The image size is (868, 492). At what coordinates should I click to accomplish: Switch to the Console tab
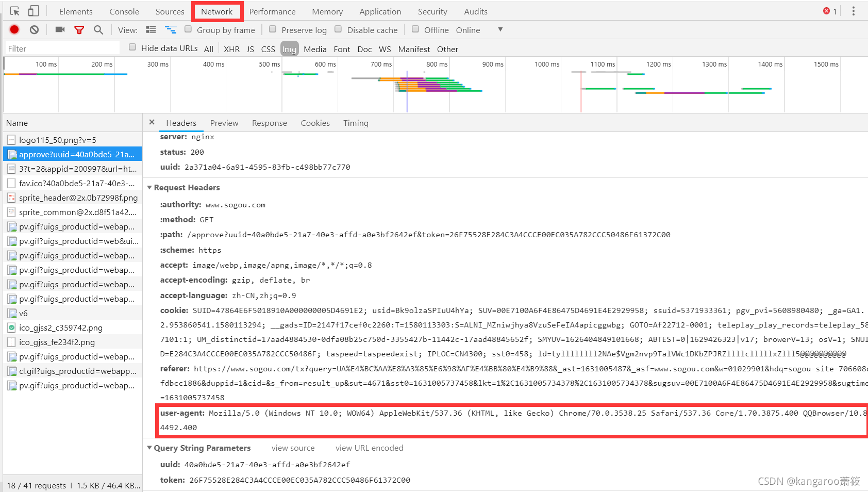(124, 11)
